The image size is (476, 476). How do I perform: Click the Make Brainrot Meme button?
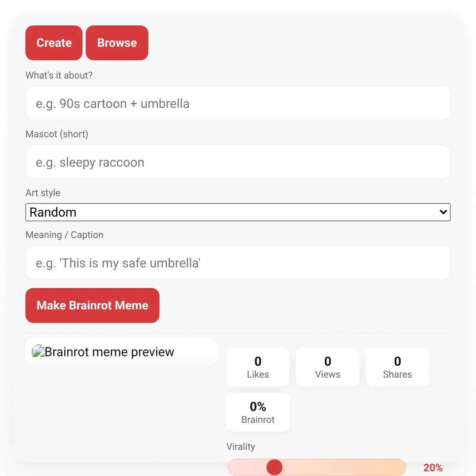point(92,305)
